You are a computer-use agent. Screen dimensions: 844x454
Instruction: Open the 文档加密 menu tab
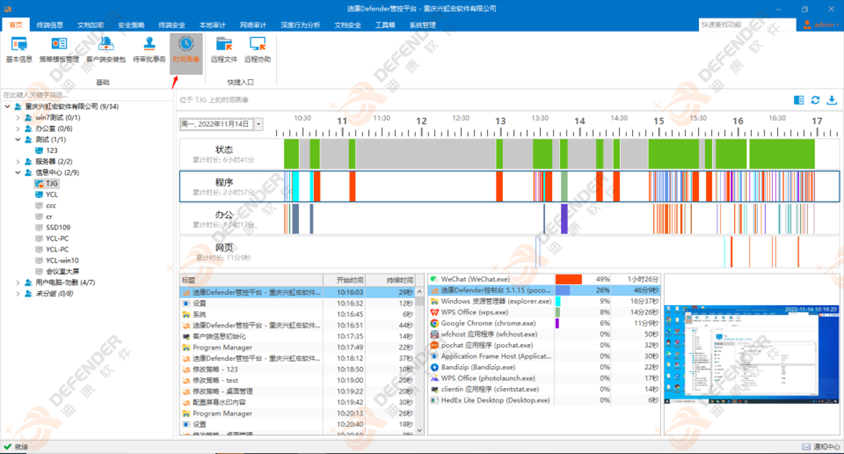coord(90,24)
